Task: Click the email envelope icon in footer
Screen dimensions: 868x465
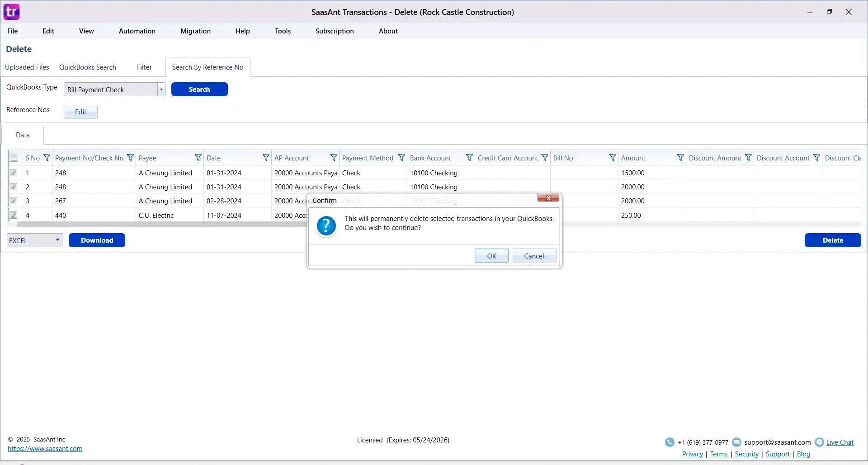Action: tap(736, 442)
